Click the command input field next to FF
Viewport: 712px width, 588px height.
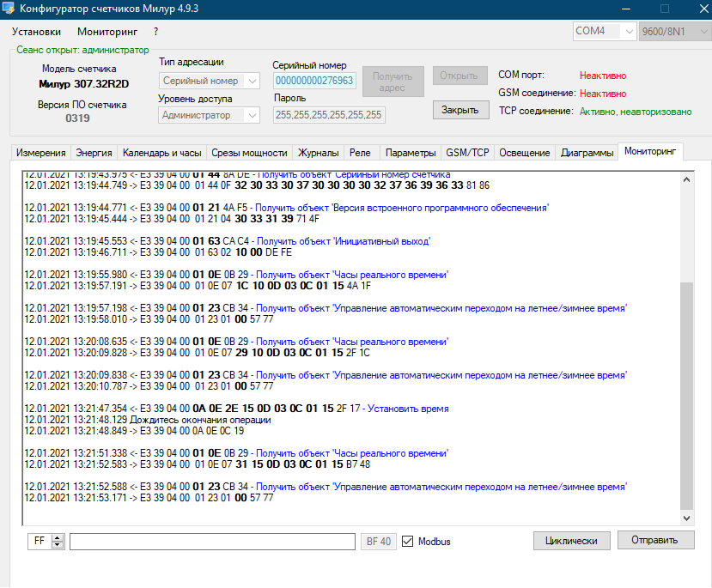click(x=212, y=542)
